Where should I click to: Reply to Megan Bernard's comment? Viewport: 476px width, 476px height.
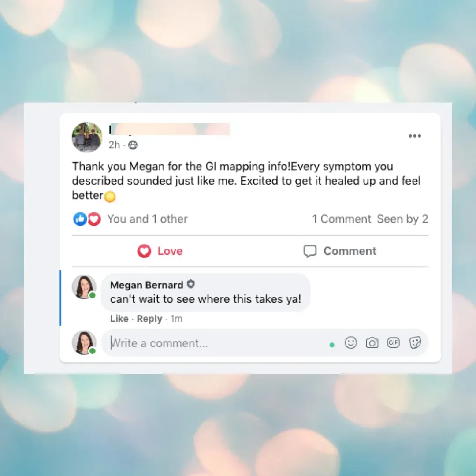[x=149, y=319]
